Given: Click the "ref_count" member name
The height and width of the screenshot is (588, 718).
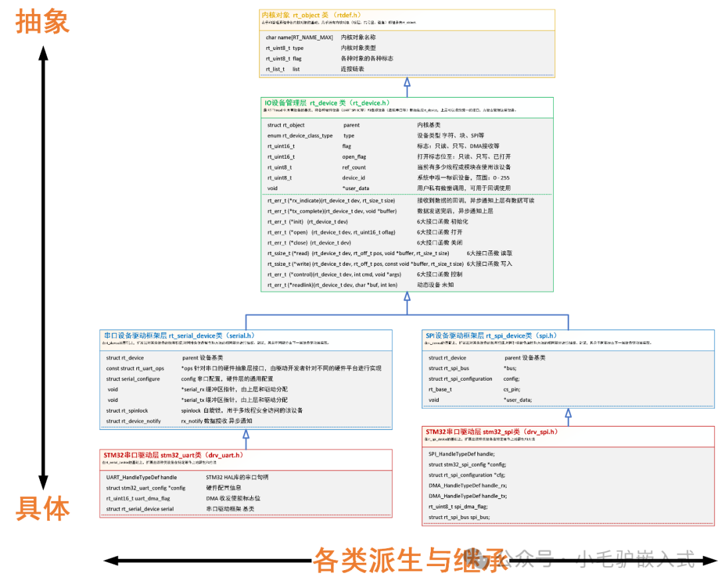Looking at the screenshot, I should 354,167.
